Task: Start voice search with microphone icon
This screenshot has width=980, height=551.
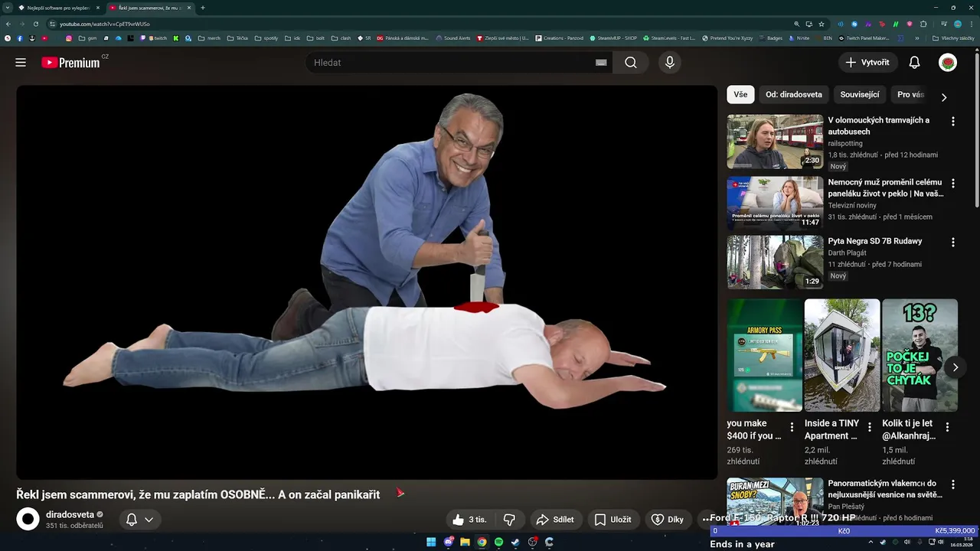Action: tap(670, 63)
